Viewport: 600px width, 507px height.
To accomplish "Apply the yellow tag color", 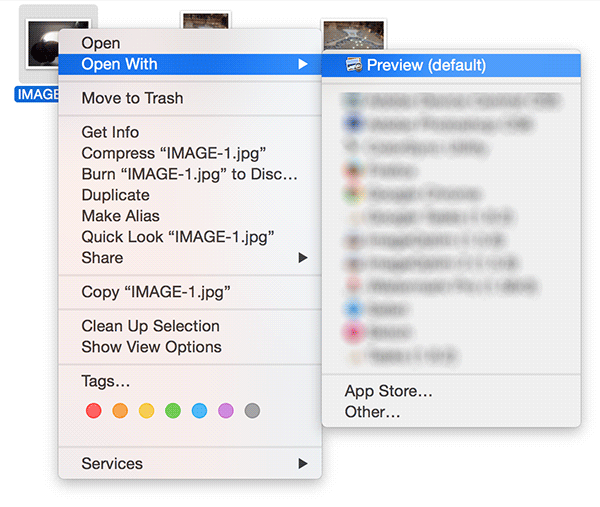I will 147,411.
